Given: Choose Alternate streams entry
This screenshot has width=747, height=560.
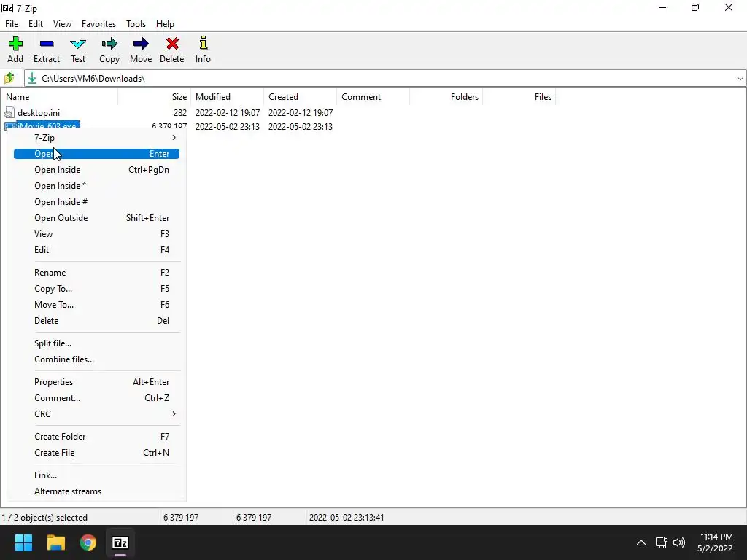Looking at the screenshot, I should pos(97,491).
